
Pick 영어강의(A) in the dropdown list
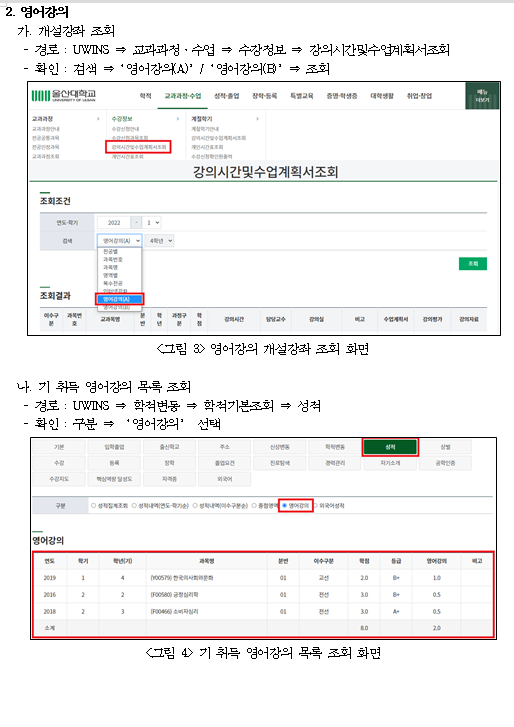click(120, 299)
